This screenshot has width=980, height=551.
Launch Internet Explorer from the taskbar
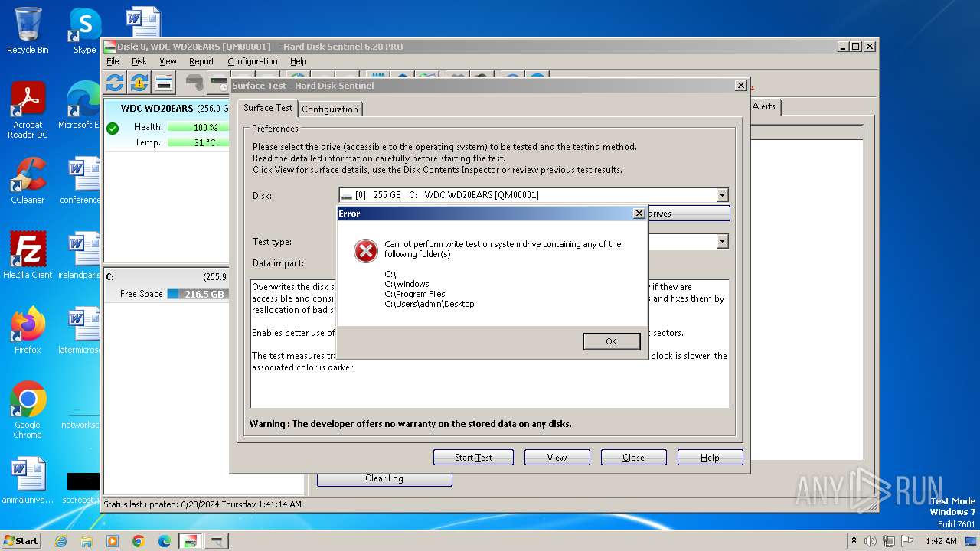(x=60, y=541)
